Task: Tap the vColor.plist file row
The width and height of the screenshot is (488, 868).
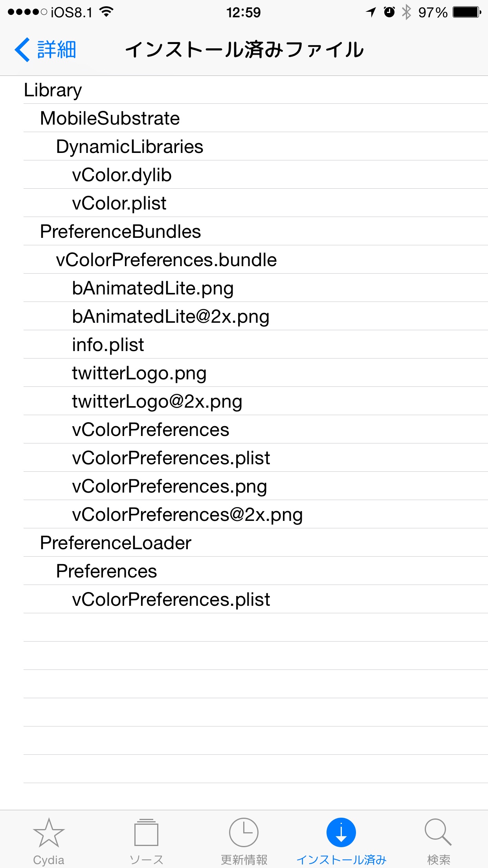Action: pos(256,203)
